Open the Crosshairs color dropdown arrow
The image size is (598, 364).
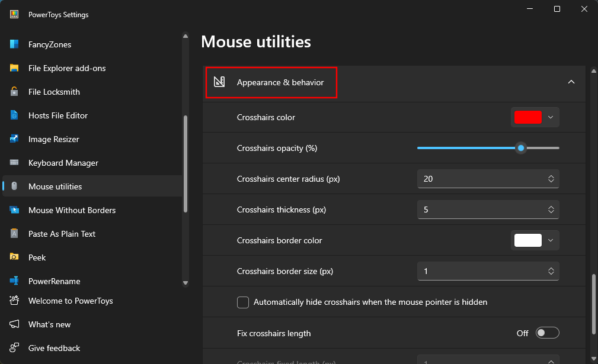[551, 117]
